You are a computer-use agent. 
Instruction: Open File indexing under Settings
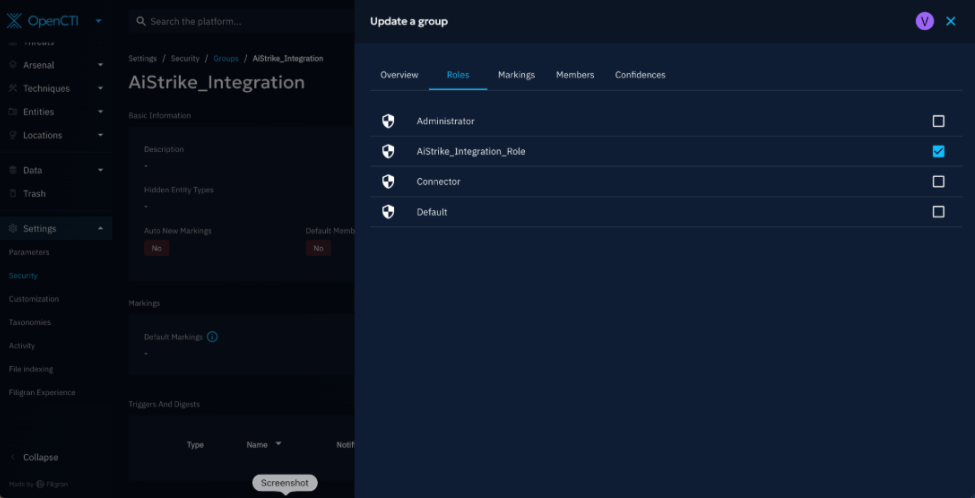[x=30, y=369]
